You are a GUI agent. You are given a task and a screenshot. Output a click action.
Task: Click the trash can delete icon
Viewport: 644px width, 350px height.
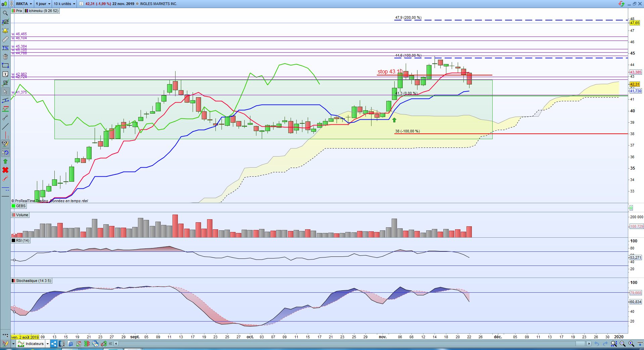pos(5,57)
